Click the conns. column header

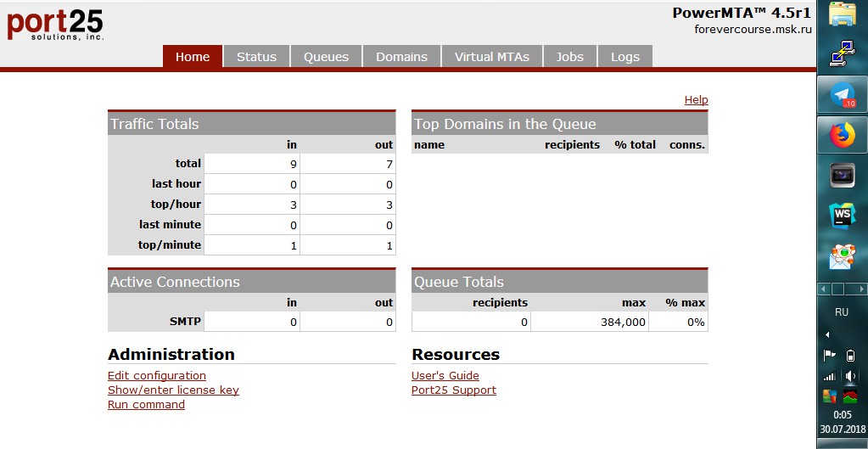click(687, 145)
